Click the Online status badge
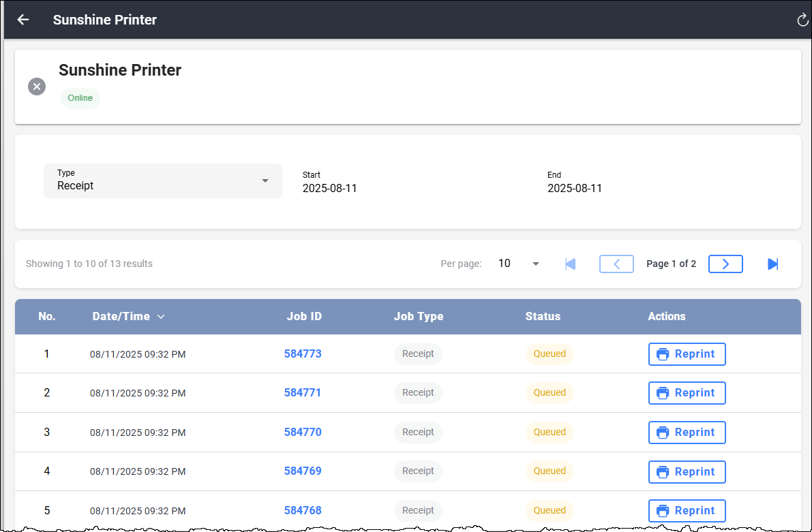Image resolution: width=812 pixels, height=532 pixels. click(80, 98)
